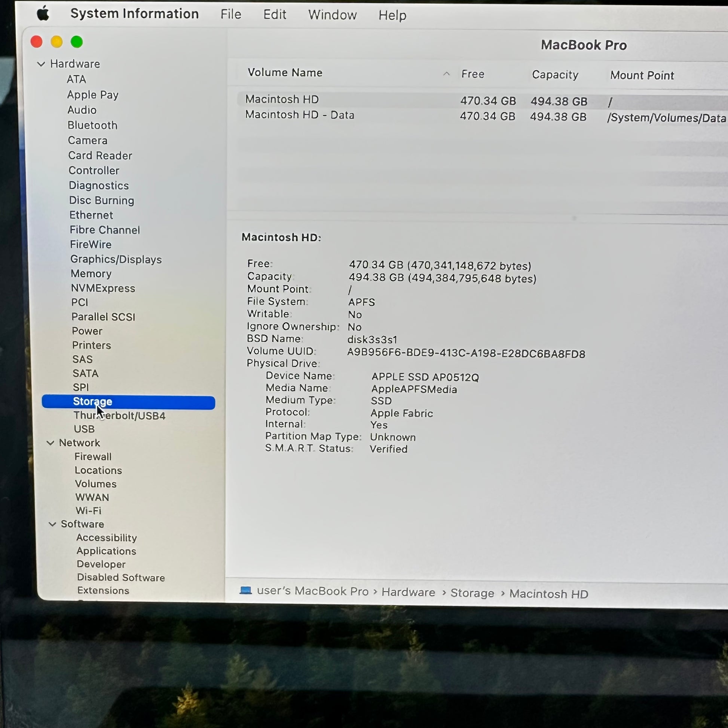
Task: Select Controller in the sidebar
Action: click(x=94, y=171)
